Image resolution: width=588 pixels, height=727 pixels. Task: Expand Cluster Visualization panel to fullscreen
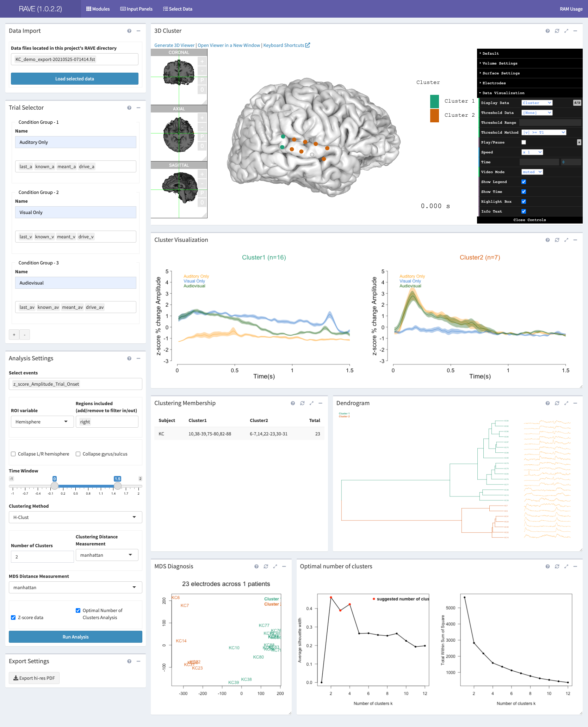(566, 240)
